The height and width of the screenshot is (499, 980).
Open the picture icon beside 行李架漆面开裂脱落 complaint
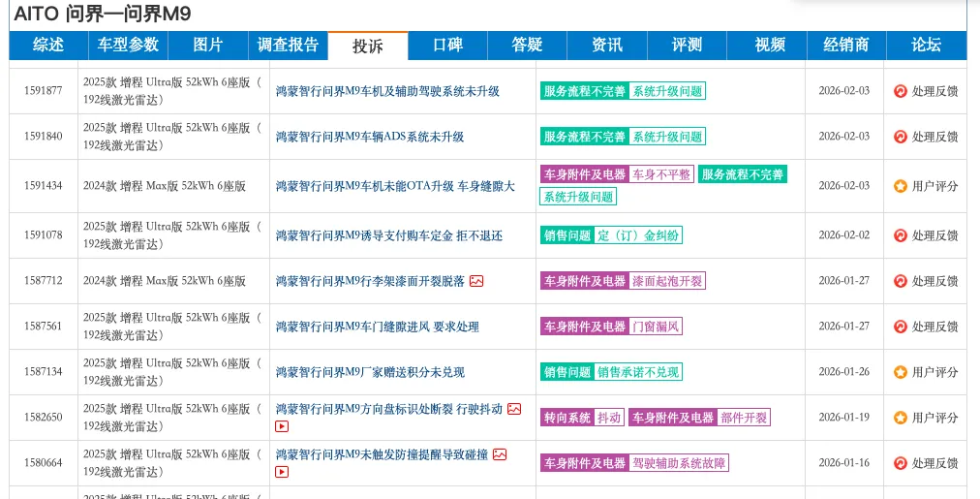point(476,281)
